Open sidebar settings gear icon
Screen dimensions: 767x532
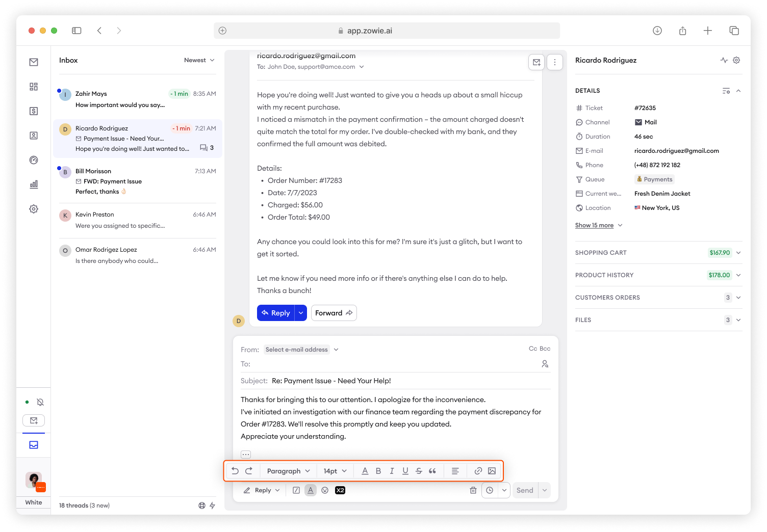[34, 209]
